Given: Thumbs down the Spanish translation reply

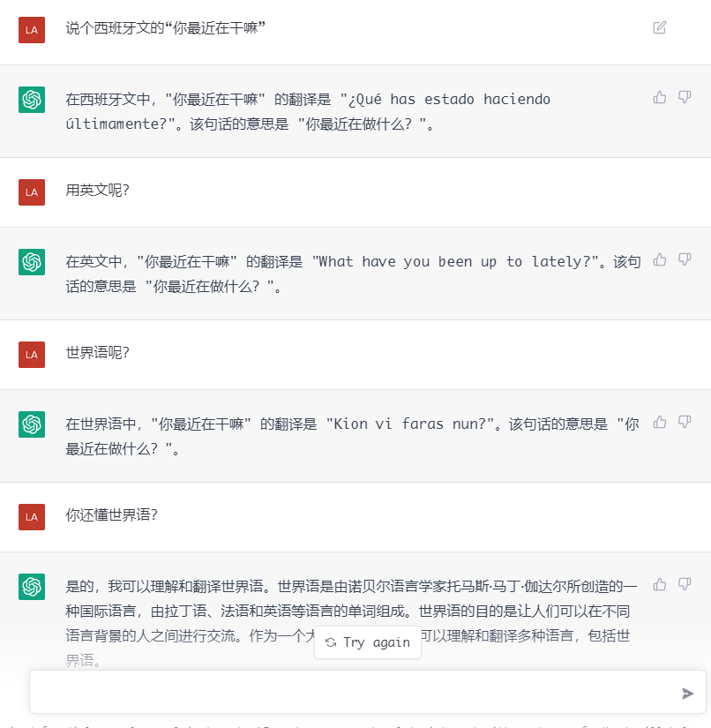Looking at the screenshot, I should coord(685,97).
